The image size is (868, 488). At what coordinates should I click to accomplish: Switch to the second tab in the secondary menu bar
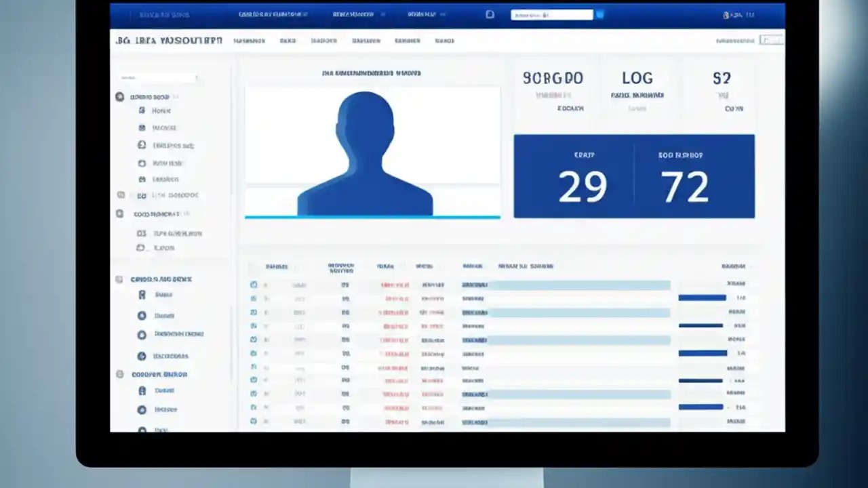[288, 41]
